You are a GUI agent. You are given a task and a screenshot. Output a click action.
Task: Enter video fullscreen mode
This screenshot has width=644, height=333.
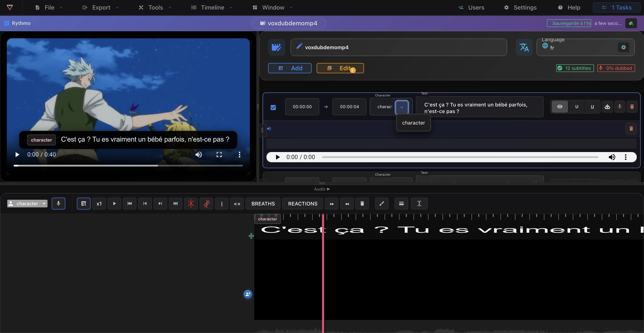(x=219, y=155)
